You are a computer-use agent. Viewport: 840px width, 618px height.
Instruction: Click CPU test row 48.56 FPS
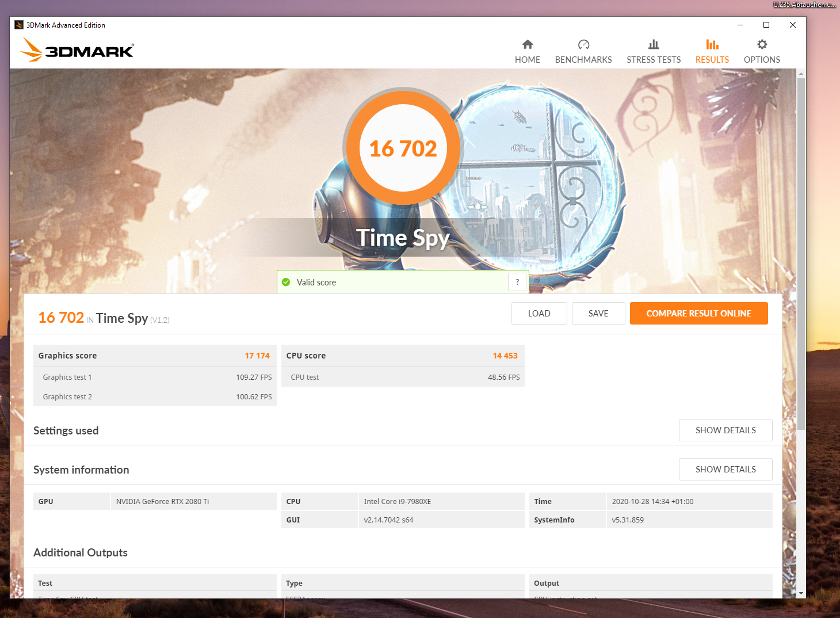(x=403, y=377)
